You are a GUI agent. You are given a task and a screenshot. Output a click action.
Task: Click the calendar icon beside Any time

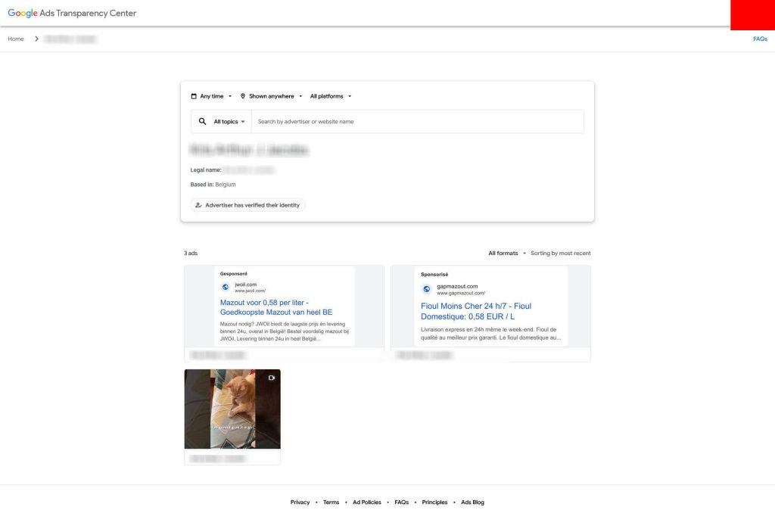click(x=194, y=96)
